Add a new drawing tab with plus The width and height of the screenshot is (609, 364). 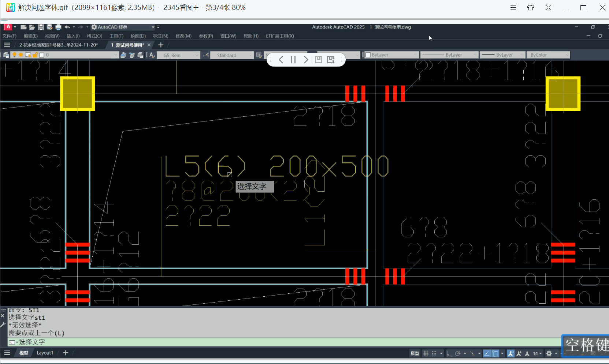pyautogui.click(x=160, y=45)
